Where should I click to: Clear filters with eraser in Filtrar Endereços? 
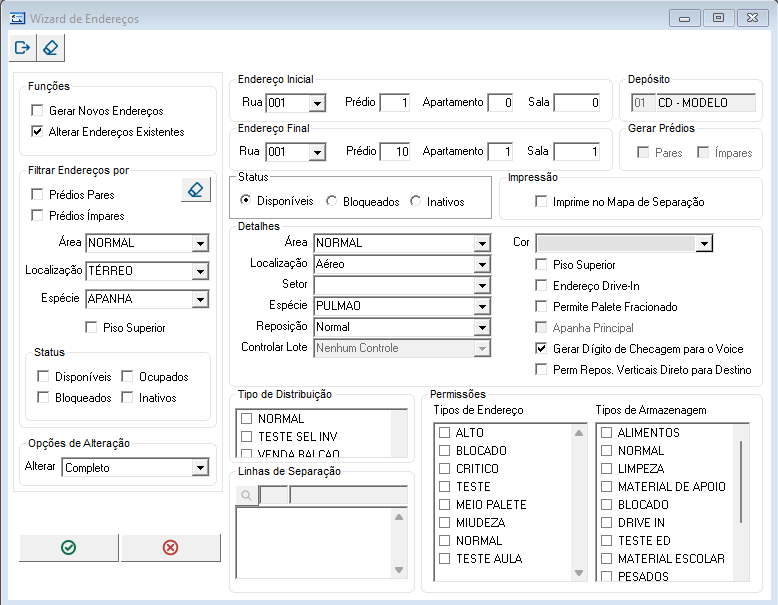[x=196, y=190]
